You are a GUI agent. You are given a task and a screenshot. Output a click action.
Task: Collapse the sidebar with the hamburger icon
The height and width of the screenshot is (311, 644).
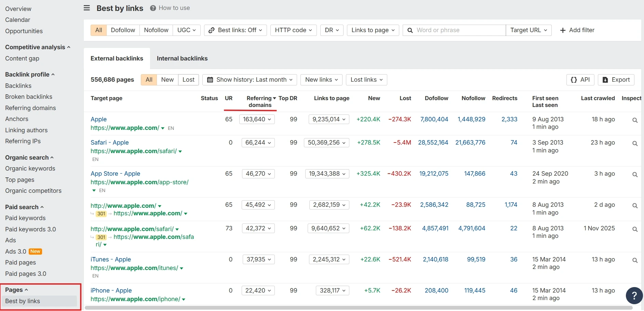[86, 8]
